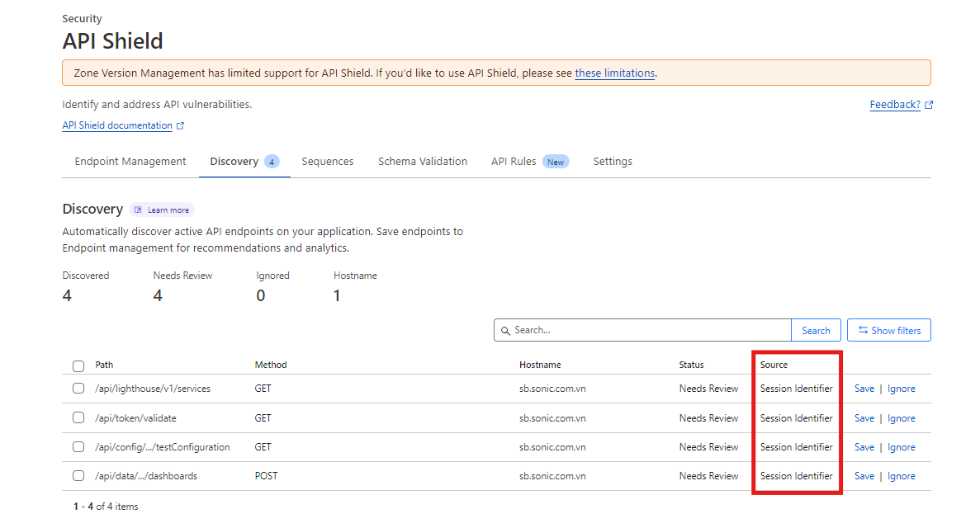Focus the endpoint Search input field
The image size is (980, 528).
click(x=648, y=331)
